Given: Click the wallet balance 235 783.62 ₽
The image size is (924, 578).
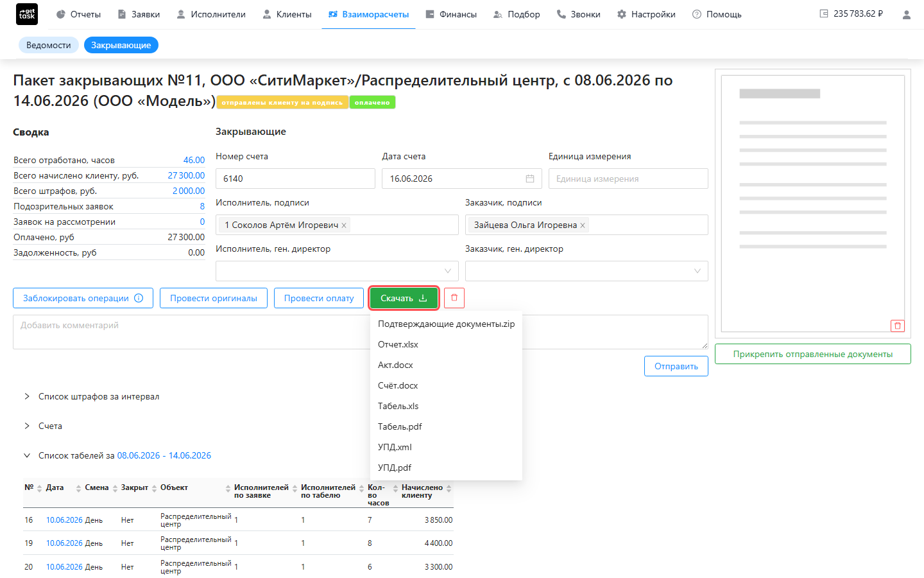Looking at the screenshot, I should [x=851, y=13].
